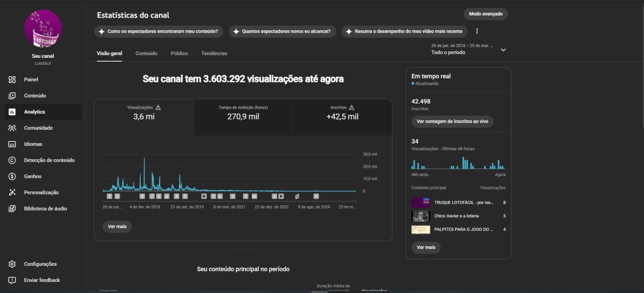Image resolution: width=644 pixels, height=293 pixels.
Task: Open Personalização customization icon
Action: point(12,192)
